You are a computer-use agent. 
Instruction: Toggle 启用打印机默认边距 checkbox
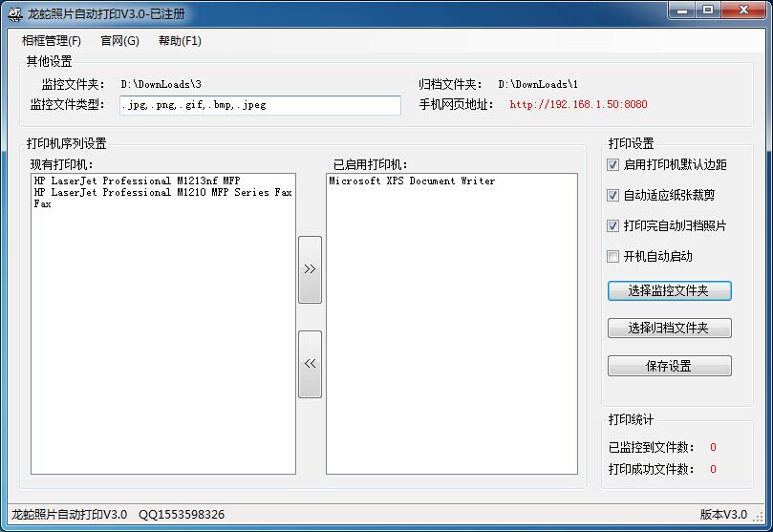click(x=613, y=165)
